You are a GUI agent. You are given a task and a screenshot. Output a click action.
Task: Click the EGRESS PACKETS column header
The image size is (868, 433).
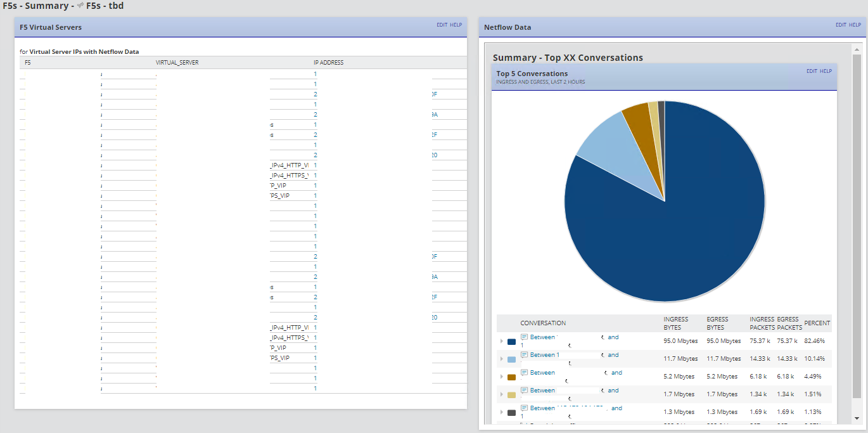point(789,323)
